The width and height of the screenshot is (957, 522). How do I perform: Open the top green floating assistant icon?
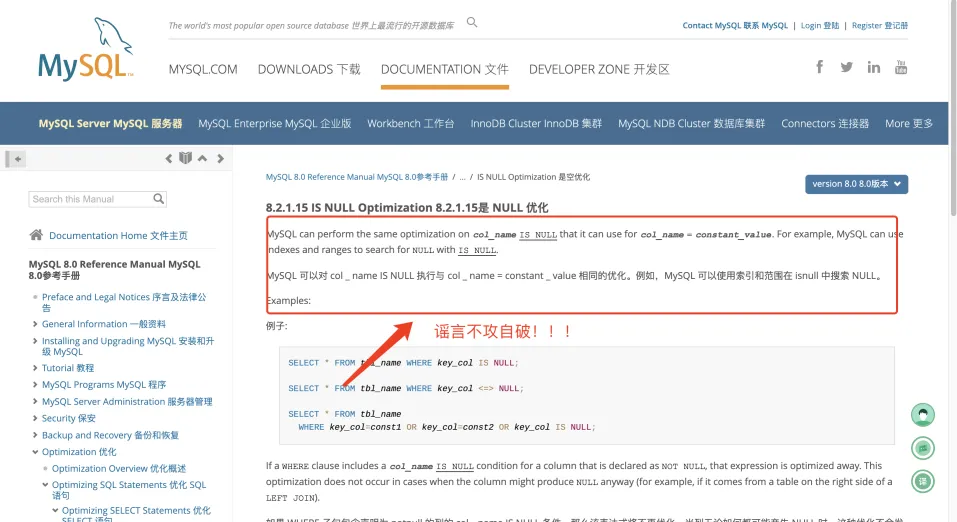click(x=923, y=415)
